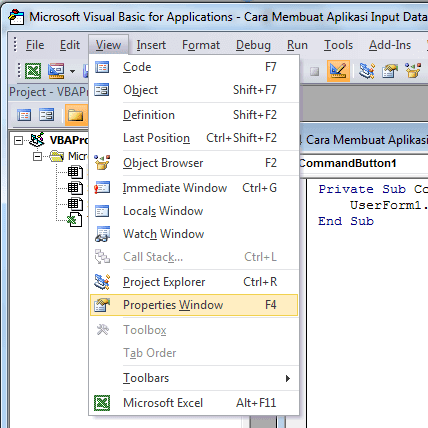Viewport: 428px width, 428px height.
Task: Open the Add-Ins menu
Action: [x=390, y=45]
